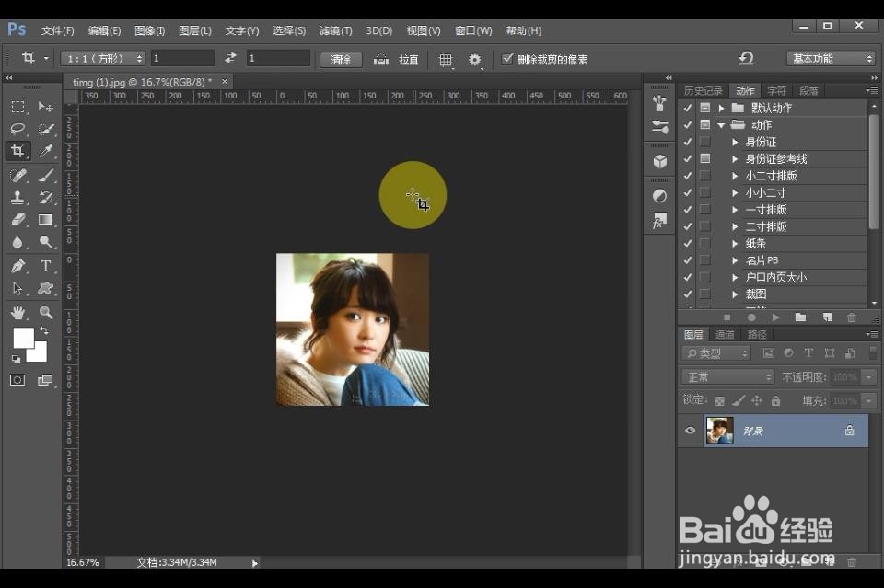Viewport: 884px width, 588px height.
Task: Select the Move tool
Action: pos(46,107)
